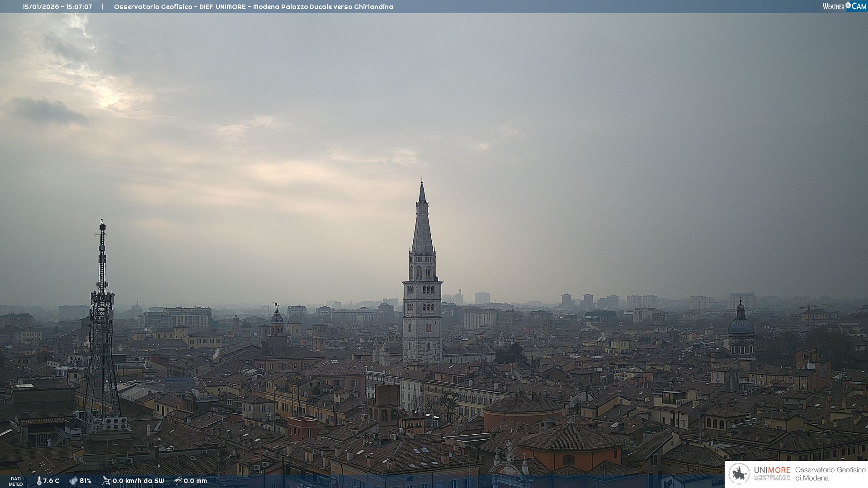Click the rain umbrella precipitation icon
Viewport: 868px width, 488px height.
point(178,481)
